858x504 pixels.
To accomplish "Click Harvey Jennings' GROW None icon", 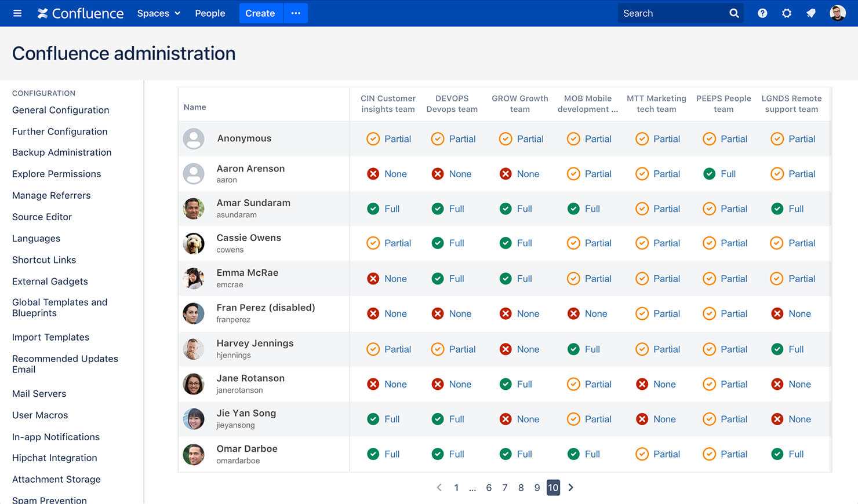I will tap(506, 349).
